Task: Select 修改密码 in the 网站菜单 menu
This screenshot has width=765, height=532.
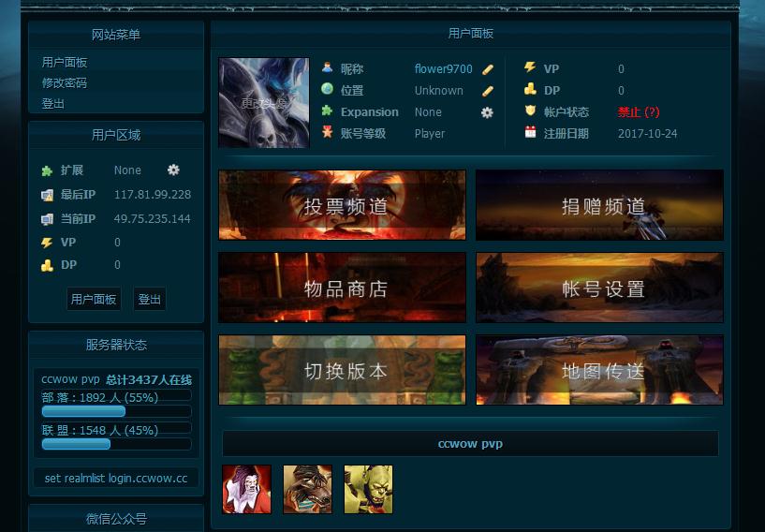Action: click(65, 82)
